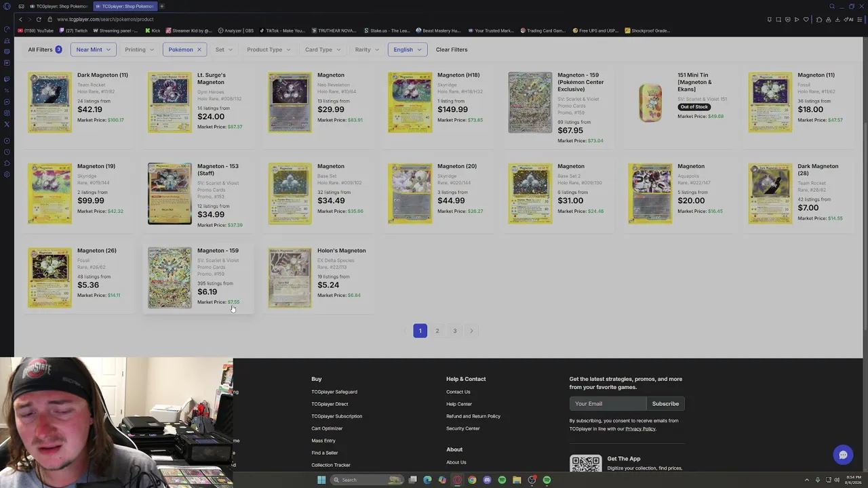Open the Help Center footer link

(x=459, y=404)
